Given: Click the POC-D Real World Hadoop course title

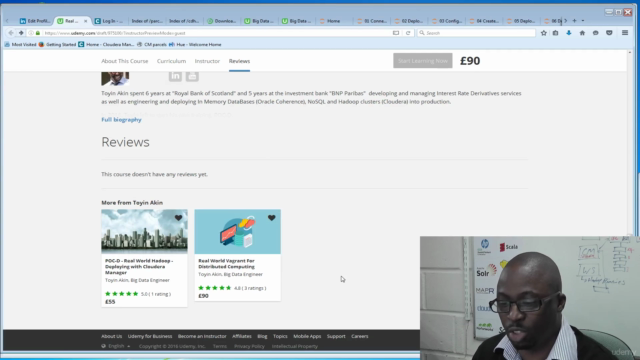Looking at the screenshot, I should (x=139, y=267).
